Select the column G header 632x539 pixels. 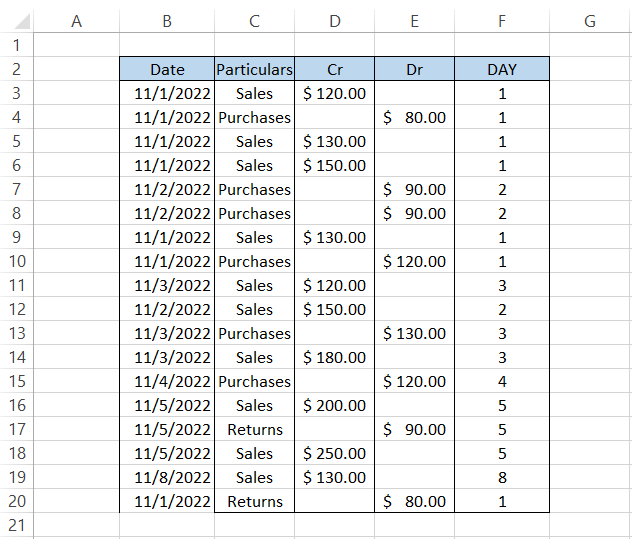(590, 21)
